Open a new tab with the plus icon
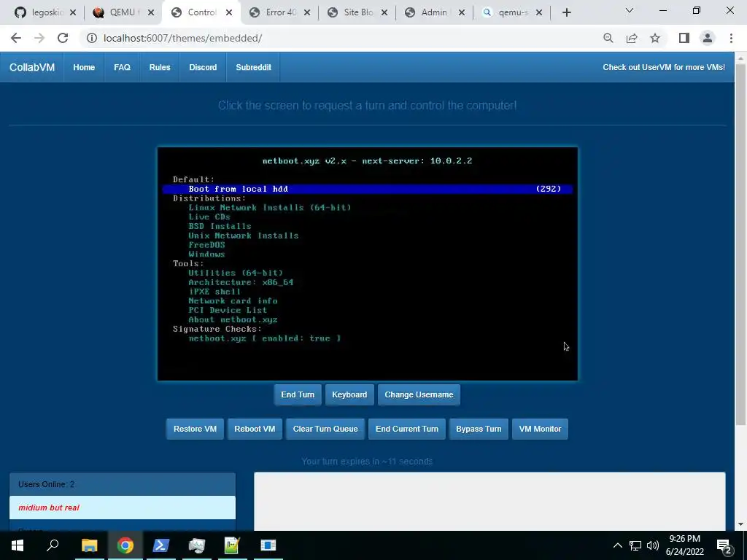The width and height of the screenshot is (747, 560). (566, 12)
